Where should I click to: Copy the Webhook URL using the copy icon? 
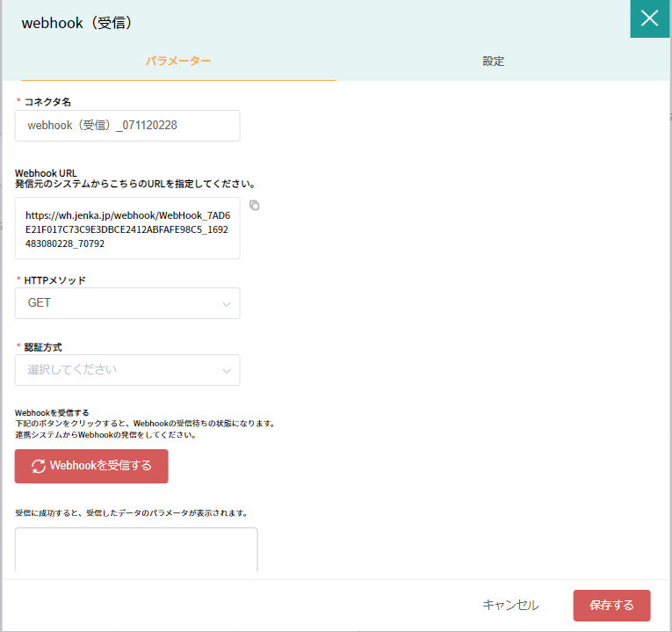(254, 206)
